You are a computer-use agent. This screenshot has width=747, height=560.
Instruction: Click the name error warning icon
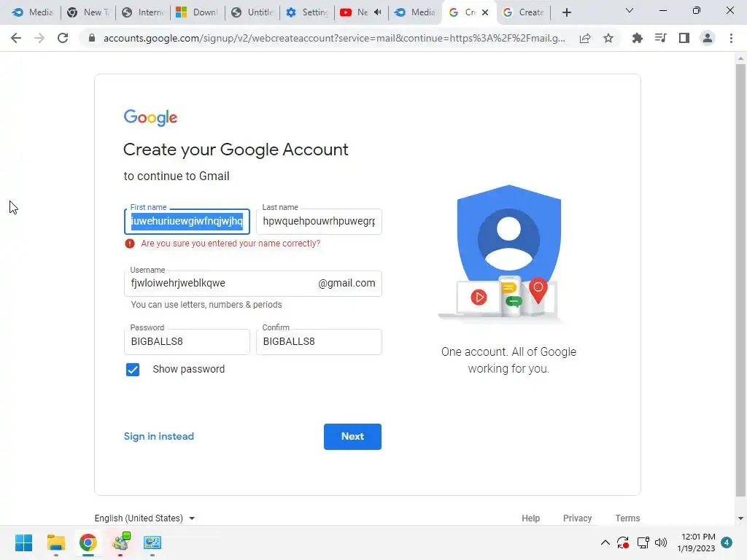[x=130, y=244]
